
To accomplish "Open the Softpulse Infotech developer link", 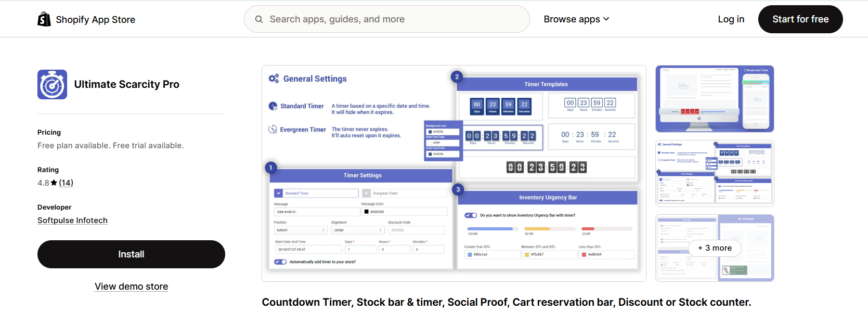I will coord(72,220).
